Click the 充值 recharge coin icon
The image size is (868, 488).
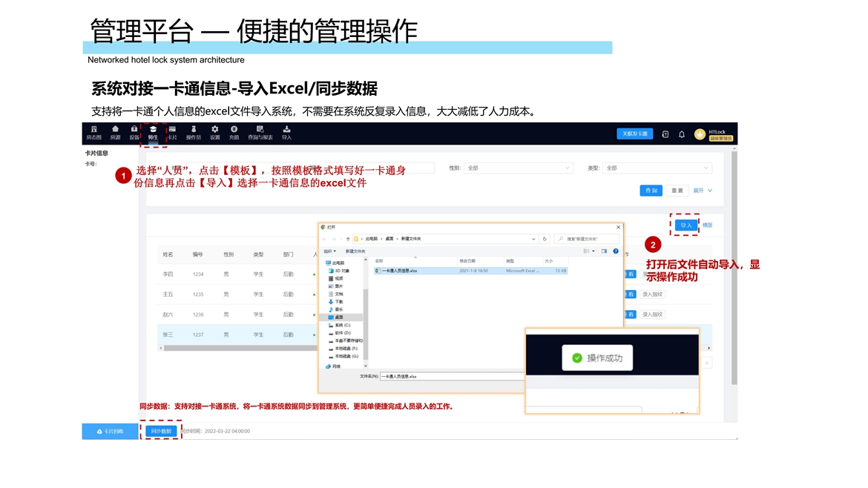pos(234,133)
